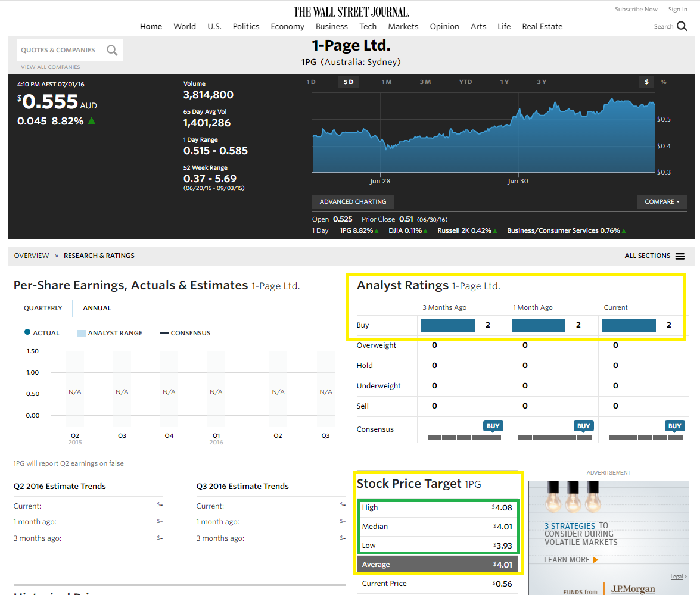Screen dimensions: 700x595
Task: Click the stock price 0.555 AUD
Action: click(57, 102)
